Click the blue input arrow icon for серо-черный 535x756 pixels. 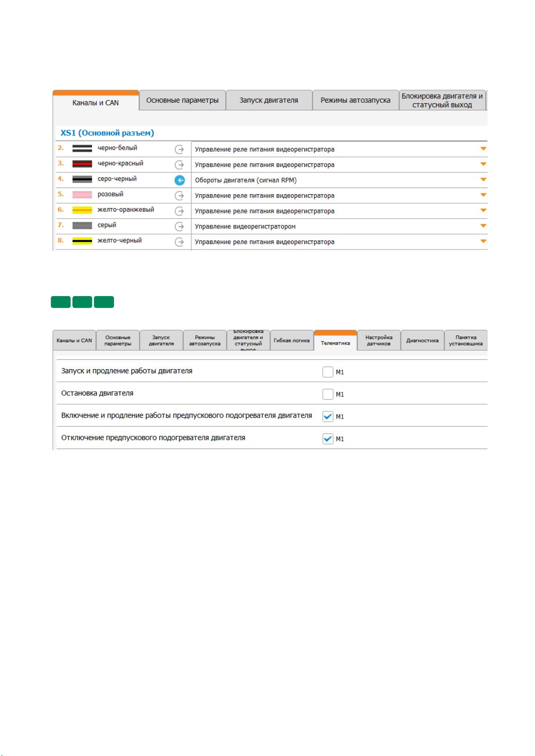click(x=179, y=180)
